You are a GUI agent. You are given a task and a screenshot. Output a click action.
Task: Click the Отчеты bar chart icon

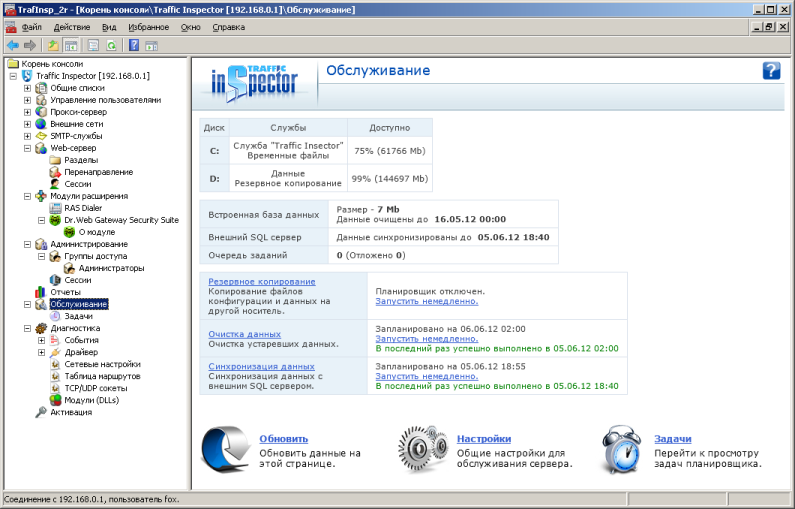pos(41,293)
